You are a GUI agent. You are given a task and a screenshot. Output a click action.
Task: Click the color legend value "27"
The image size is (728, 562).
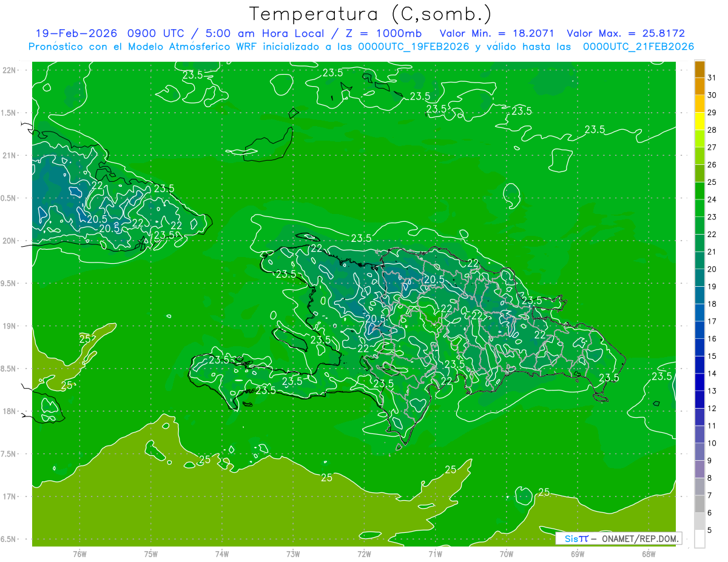(712, 147)
